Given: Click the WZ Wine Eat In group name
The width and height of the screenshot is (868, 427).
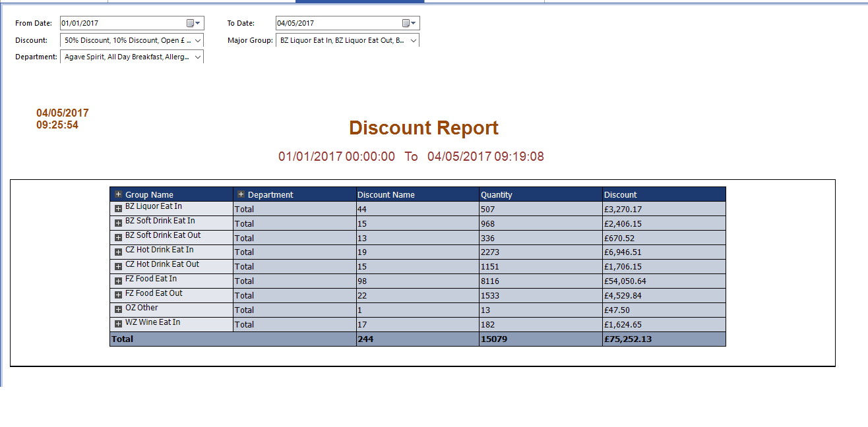Looking at the screenshot, I should coord(152,322).
